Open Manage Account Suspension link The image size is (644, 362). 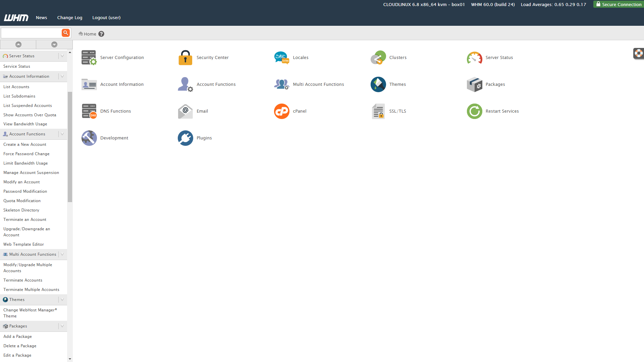point(31,173)
